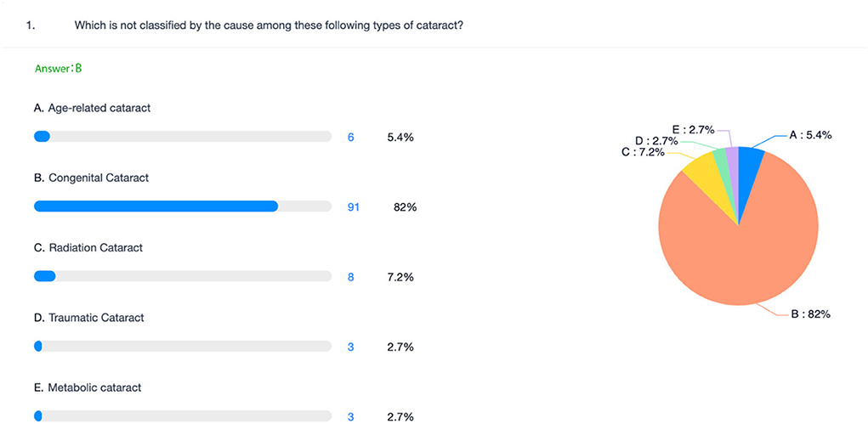
Task: Click the Radiation Cataract progress bar
Action: pyautogui.click(x=183, y=276)
